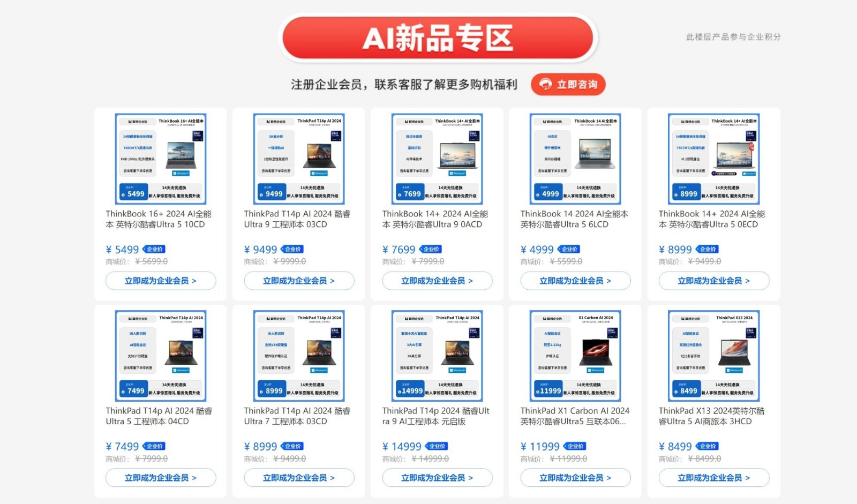
Task: Click 企业价 tag next to ¥ 7499
Action: (x=154, y=446)
